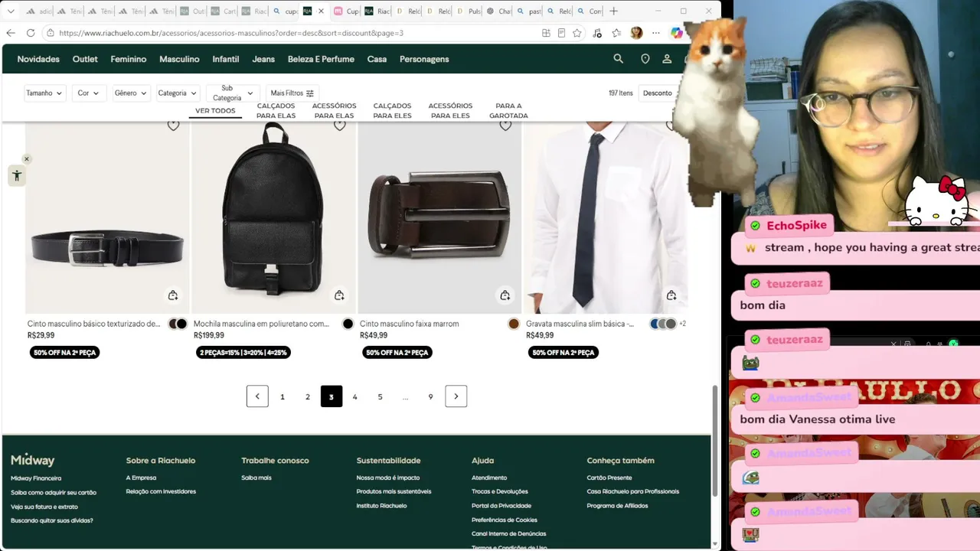Open the reading view icon in address bar

(x=561, y=33)
